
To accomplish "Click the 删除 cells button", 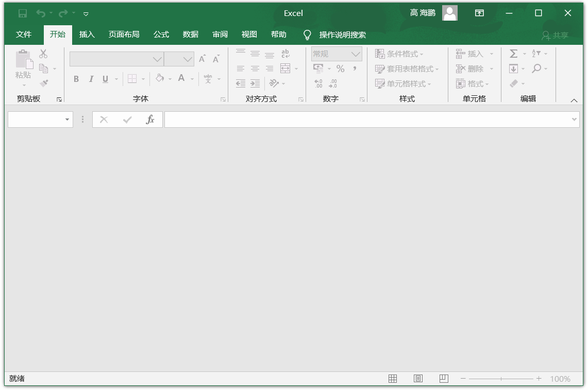I will pos(469,69).
